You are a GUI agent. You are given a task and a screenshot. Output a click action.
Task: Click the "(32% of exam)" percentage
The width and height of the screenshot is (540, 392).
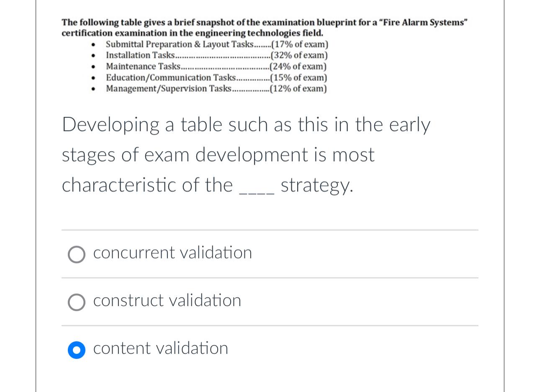pos(299,55)
